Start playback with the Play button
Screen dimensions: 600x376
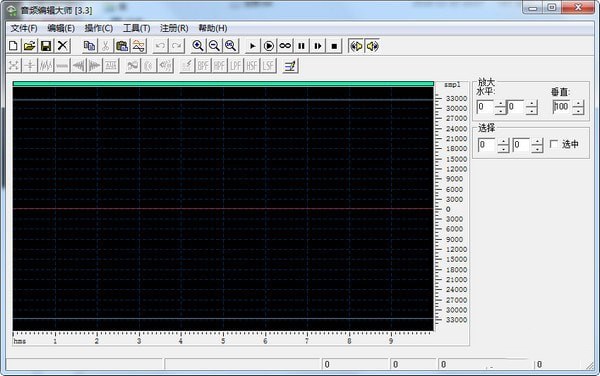[252, 46]
